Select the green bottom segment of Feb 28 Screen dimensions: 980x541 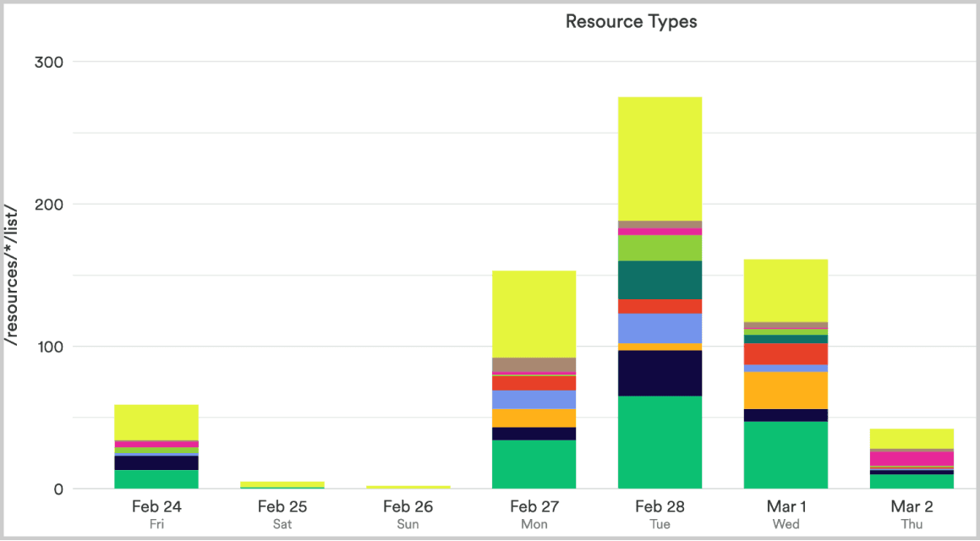point(660,440)
